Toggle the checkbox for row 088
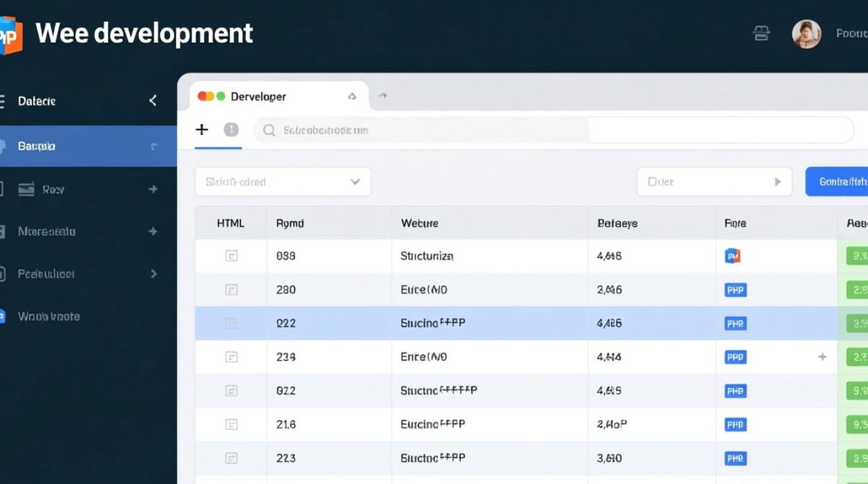Viewport: 868px width, 484px height. pos(231,256)
